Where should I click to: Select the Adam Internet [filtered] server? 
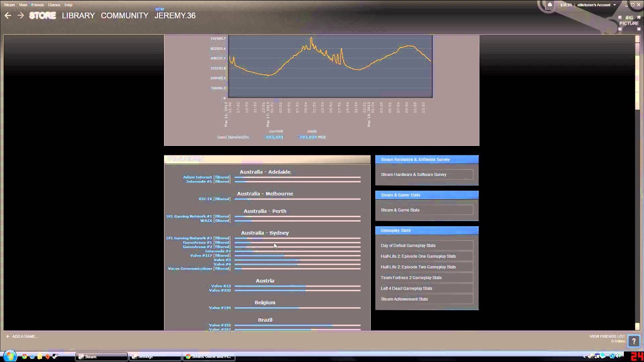(207, 177)
